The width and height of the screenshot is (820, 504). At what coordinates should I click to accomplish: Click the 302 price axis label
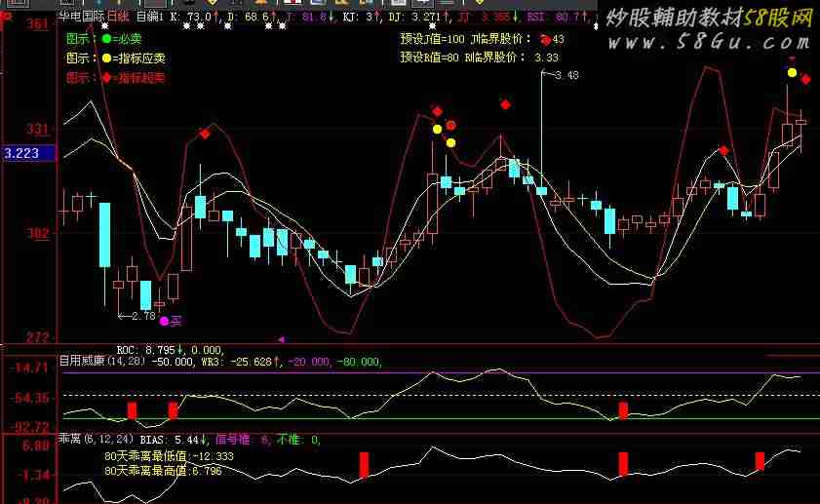pos(37,233)
